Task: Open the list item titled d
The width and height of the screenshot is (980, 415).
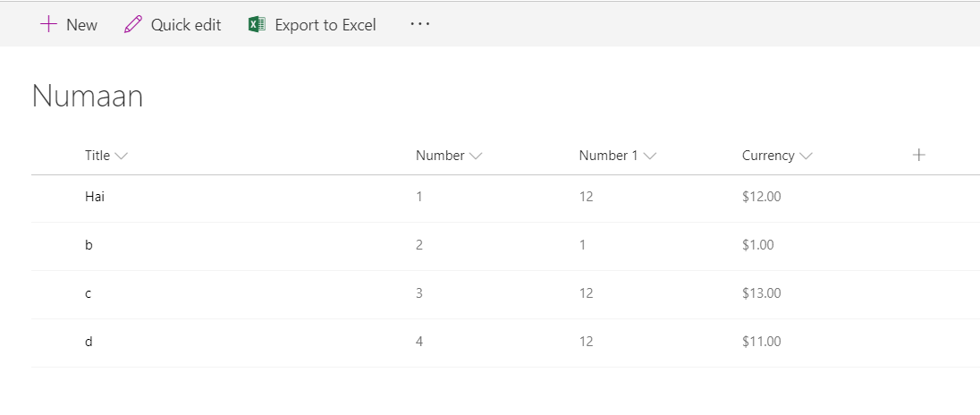Action: click(x=89, y=342)
